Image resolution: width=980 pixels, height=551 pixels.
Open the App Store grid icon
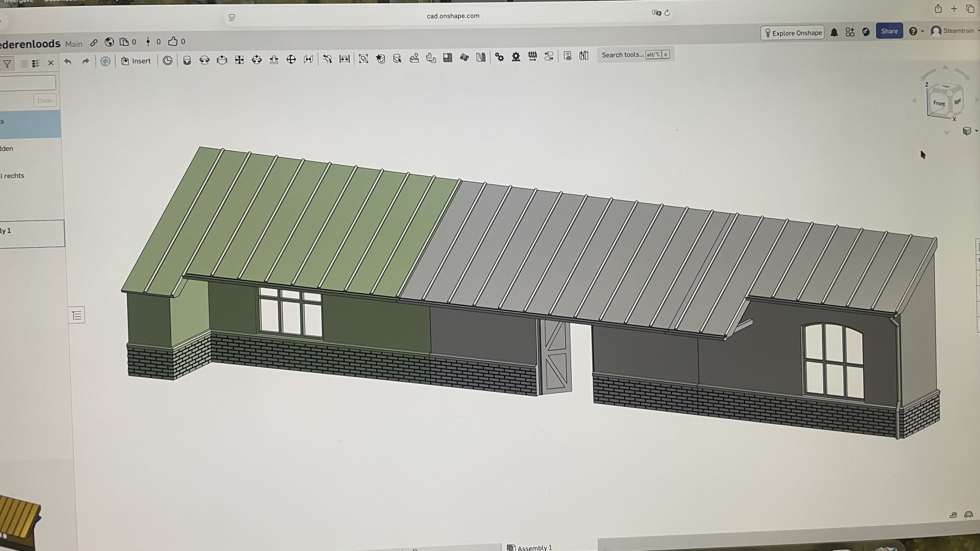pyautogui.click(x=849, y=32)
